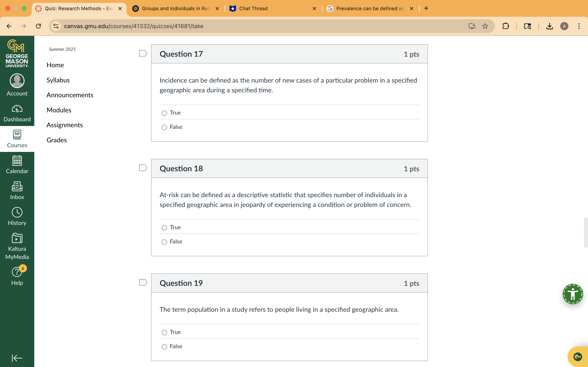Select False for Question 18
The width and height of the screenshot is (588, 367).
click(x=164, y=242)
